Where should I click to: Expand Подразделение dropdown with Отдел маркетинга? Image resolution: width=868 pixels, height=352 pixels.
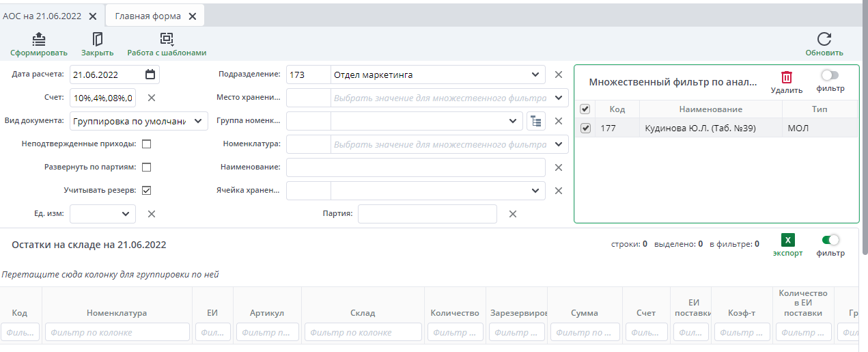pos(534,75)
